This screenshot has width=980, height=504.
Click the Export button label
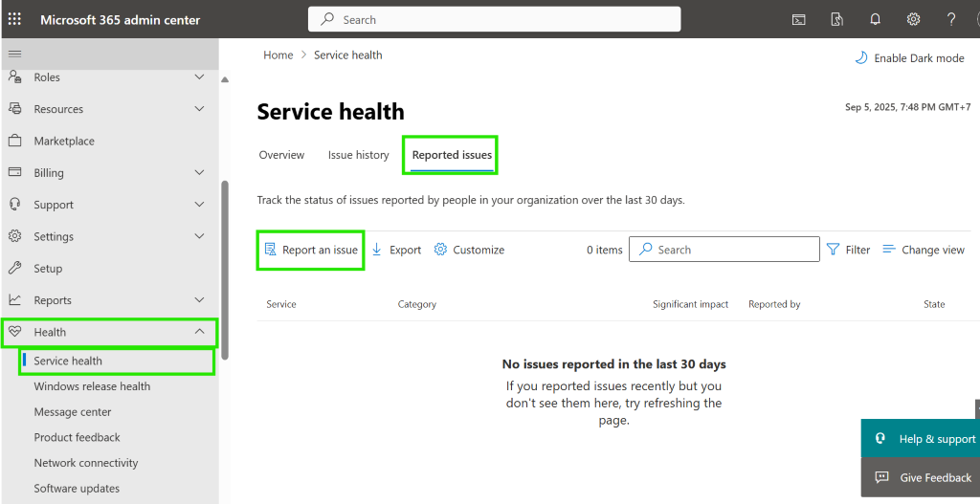(405, 250)
